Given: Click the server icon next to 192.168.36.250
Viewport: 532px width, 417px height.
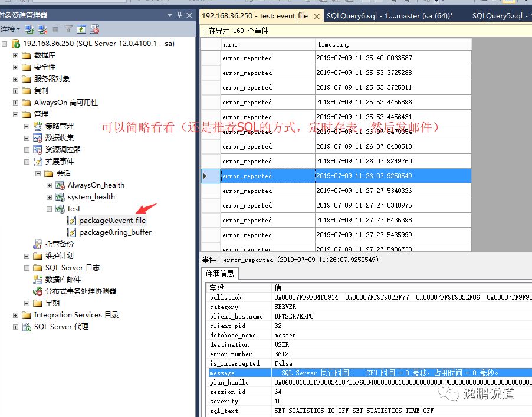Looking at the screenshot, I should click(15, 44).
